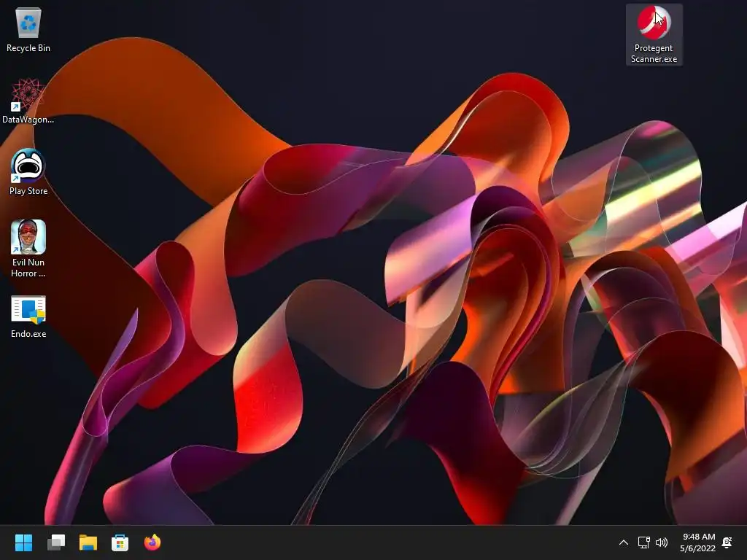Open the volume speaker tray icon
Screen dimensions: 747x560
click(x=662, y=542)
